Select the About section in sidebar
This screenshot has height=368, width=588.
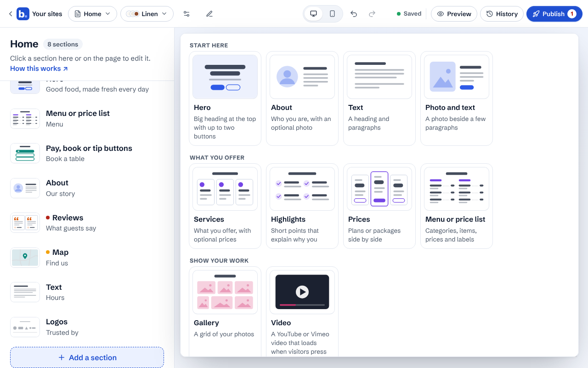coord(87,188)
